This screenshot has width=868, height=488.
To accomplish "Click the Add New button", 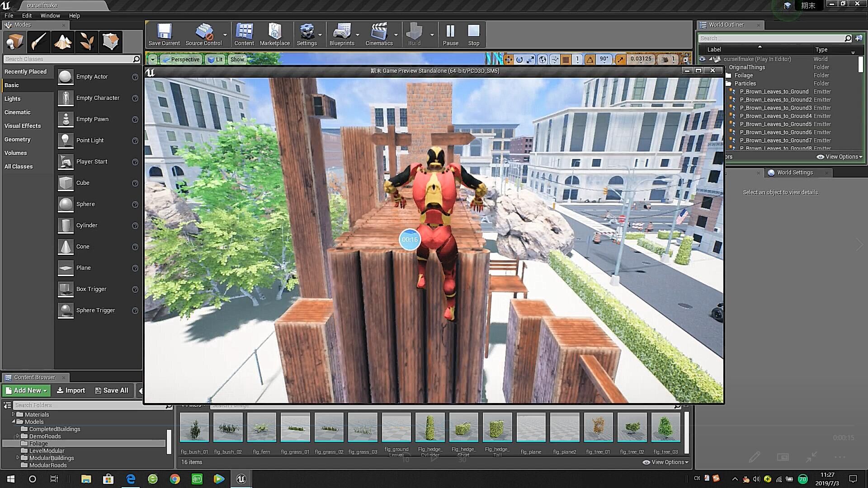I will [26, 390].
